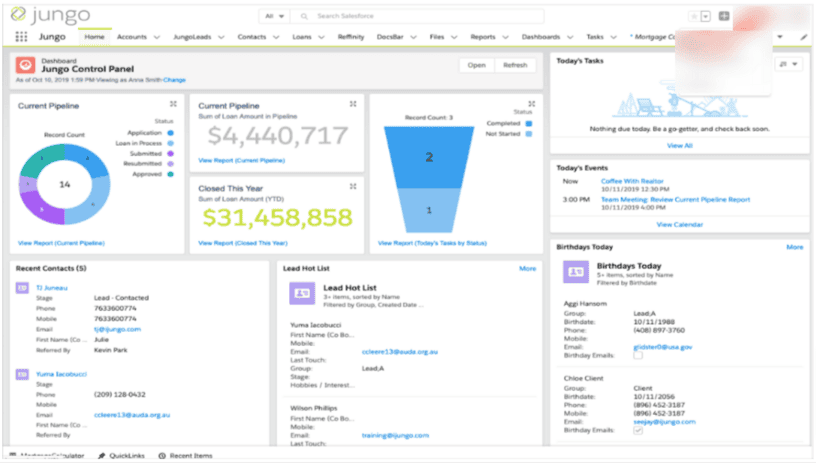Expand the Current Pipeline donut chart

point(173,104)
